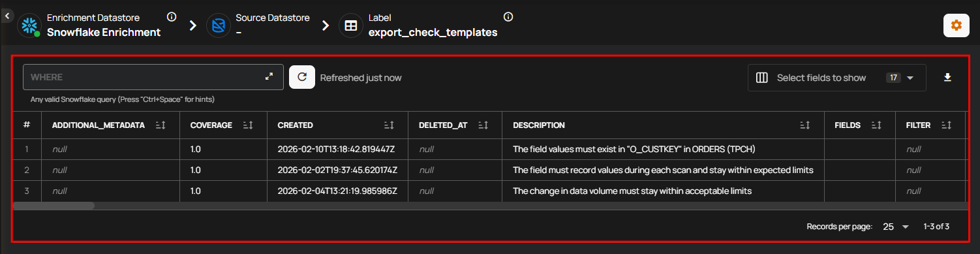Click description about O_CUSTKEY in ORDERS
The width and height of the screenshot is (980, 254).
coord(634,149)
